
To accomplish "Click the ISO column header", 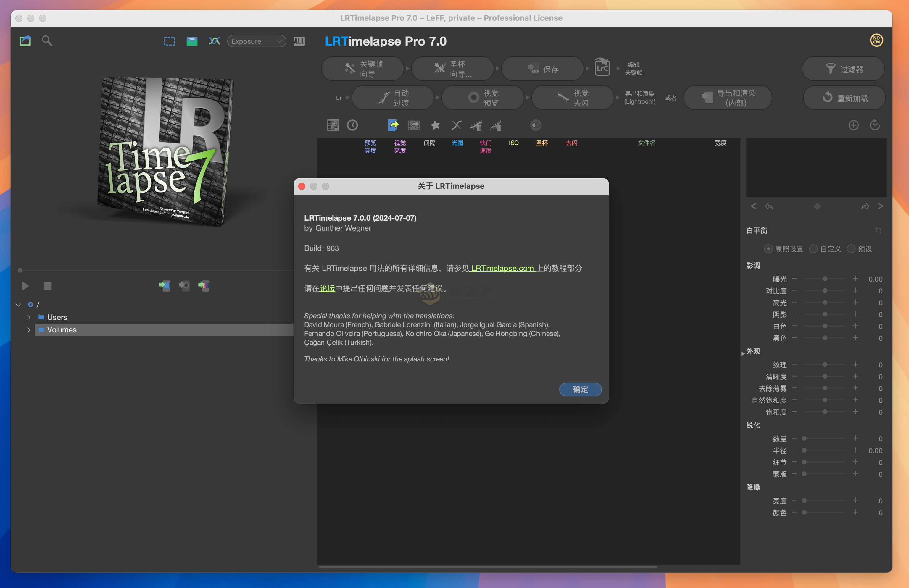I will [514, 143].
